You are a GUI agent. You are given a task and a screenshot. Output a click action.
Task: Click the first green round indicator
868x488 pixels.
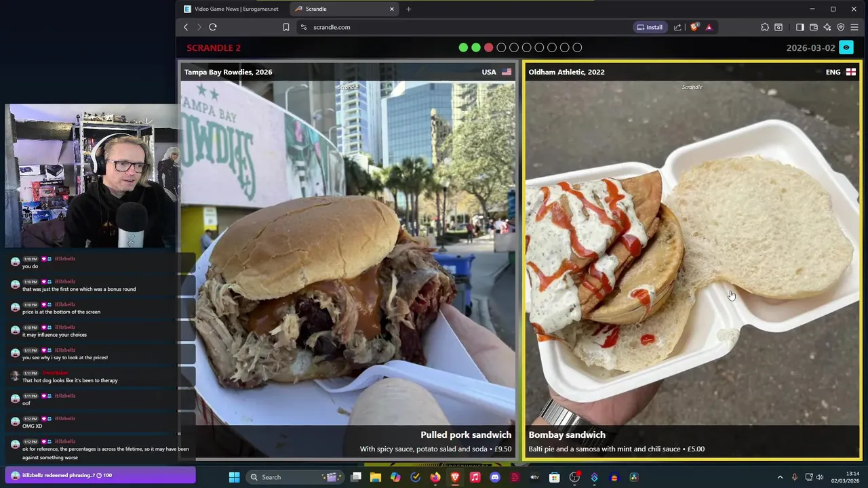463,47
